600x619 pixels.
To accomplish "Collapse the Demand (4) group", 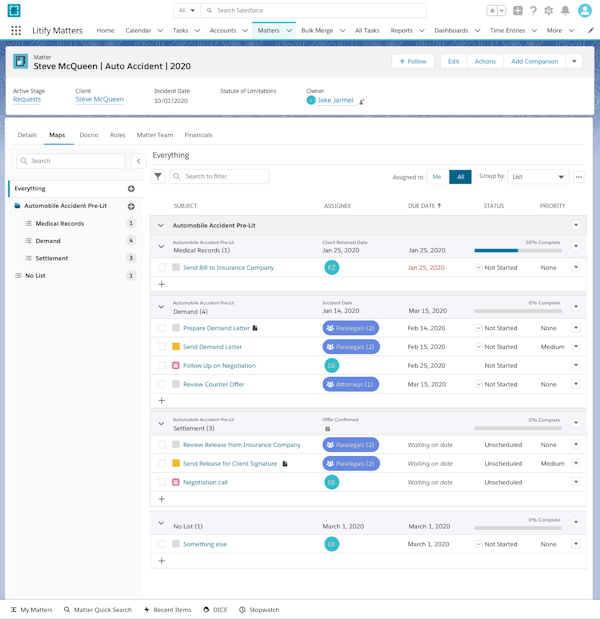I will click(x=161, y=307).
